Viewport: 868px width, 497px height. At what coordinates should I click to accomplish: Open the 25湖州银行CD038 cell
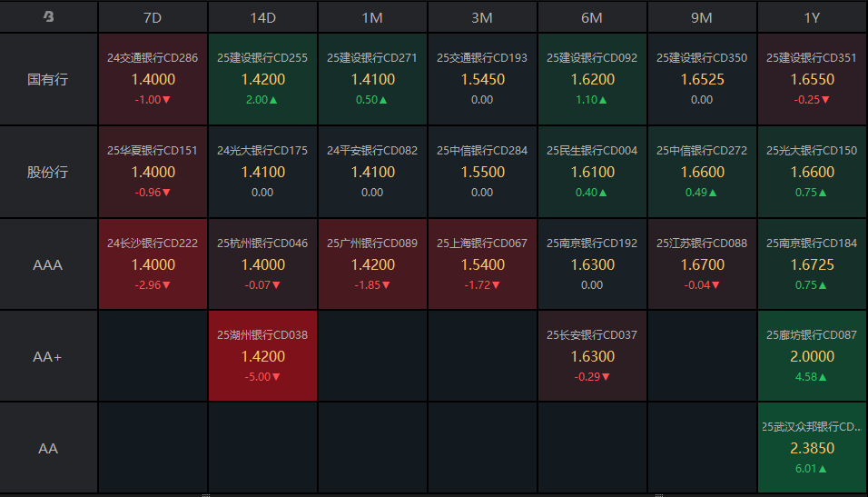tap(262, 356)
